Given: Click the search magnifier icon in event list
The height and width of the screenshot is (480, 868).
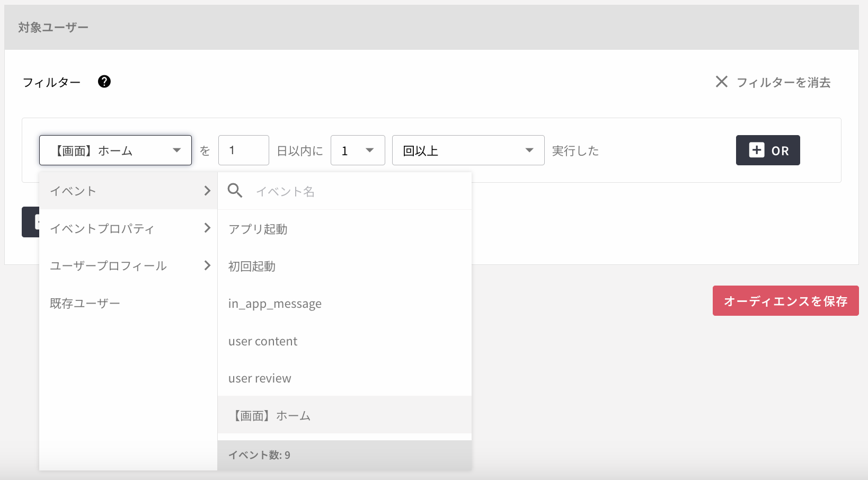Looking at the screenshot, I should coord(235,190).
